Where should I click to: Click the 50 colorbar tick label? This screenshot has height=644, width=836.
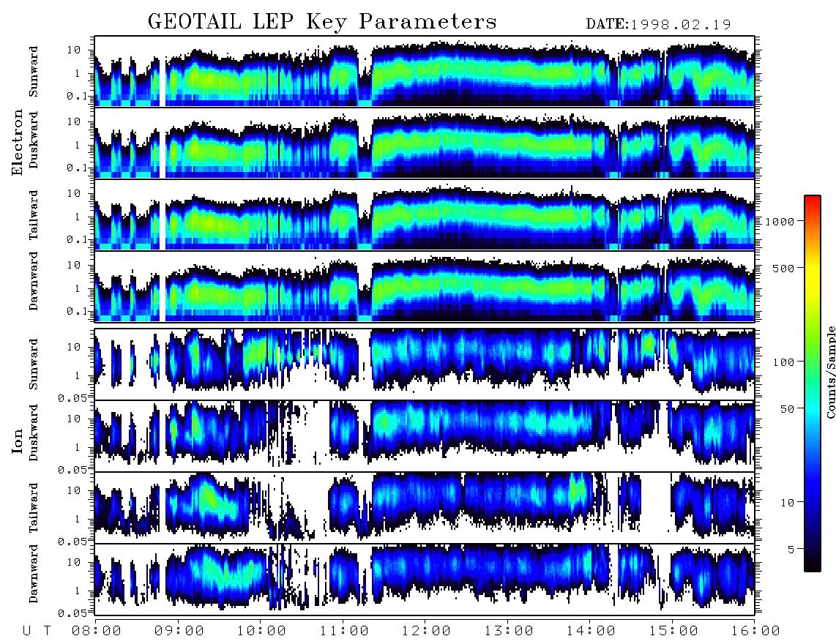pyautogui.click(x=787, y=409)
